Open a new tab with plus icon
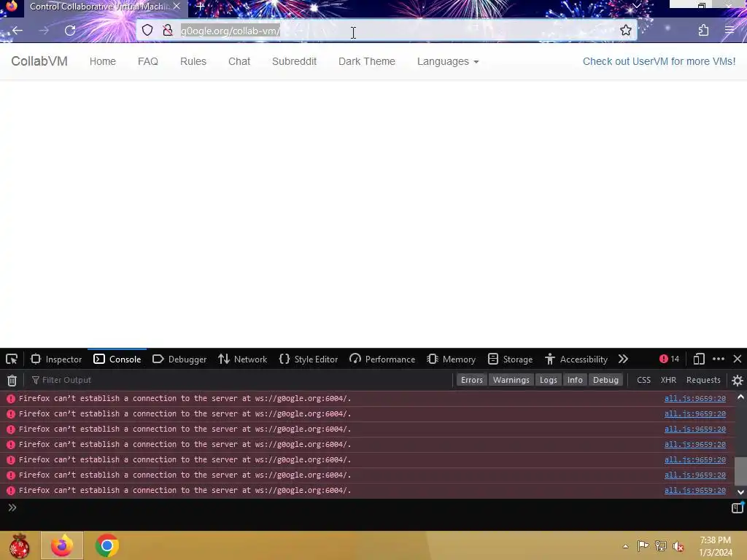Screen dimensions: 747x560 tap(201, 7)
